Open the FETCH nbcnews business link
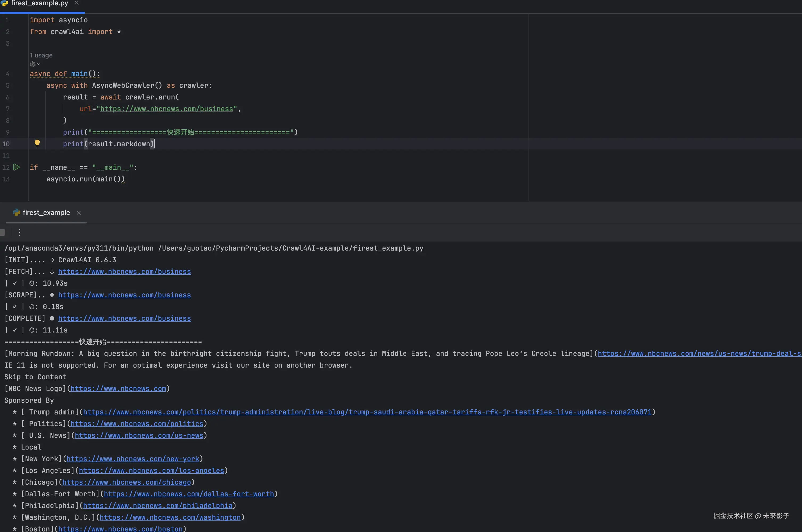 (x=124, y=271)
